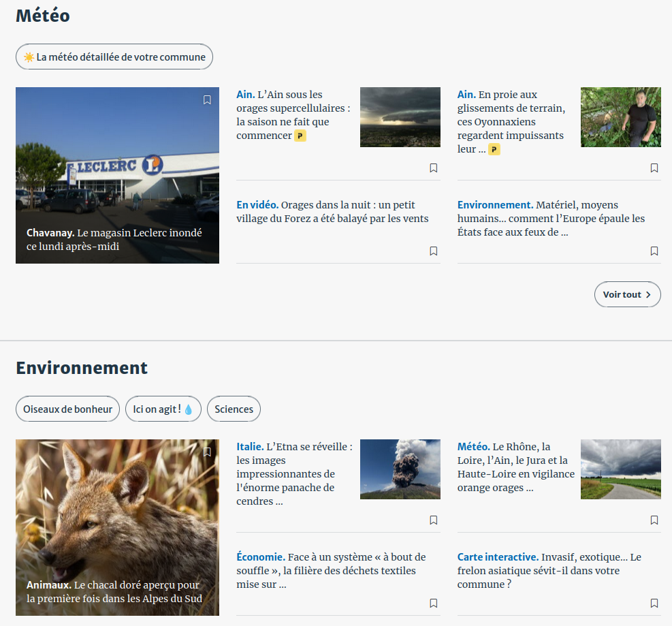Bookmark the Ain orages supercellulaires article
The height and width of the screenshot is (626, 672).
click(x=433, y=168)
